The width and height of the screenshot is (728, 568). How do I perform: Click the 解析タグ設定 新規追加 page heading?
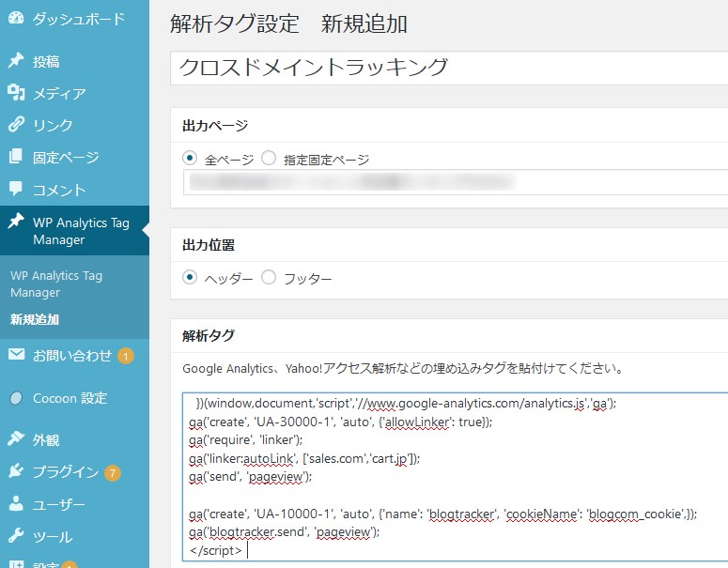tap(288, 23)
